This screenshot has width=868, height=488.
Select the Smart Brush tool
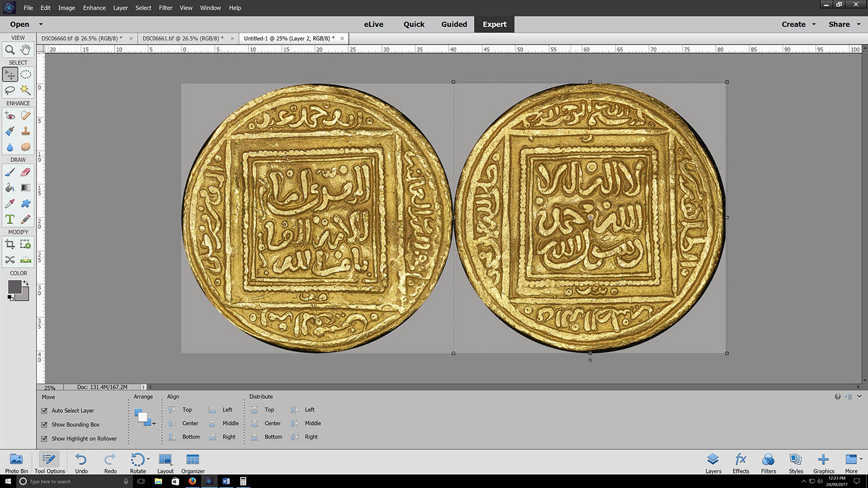click(10, 131)
